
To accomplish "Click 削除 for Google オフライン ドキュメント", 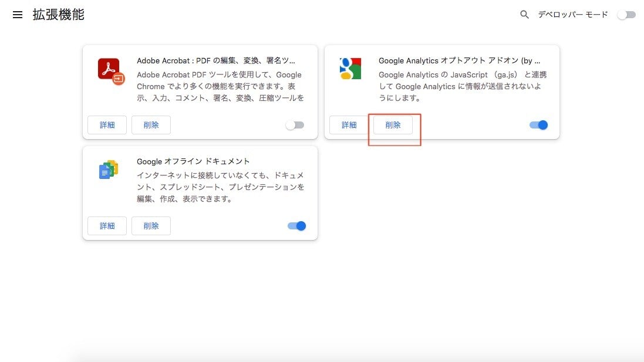I will [151, 226].
